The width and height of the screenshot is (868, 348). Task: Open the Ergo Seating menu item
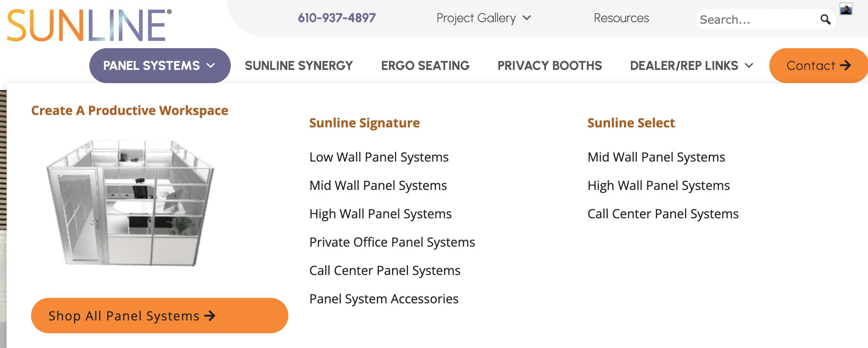click(x=425, y=66)
